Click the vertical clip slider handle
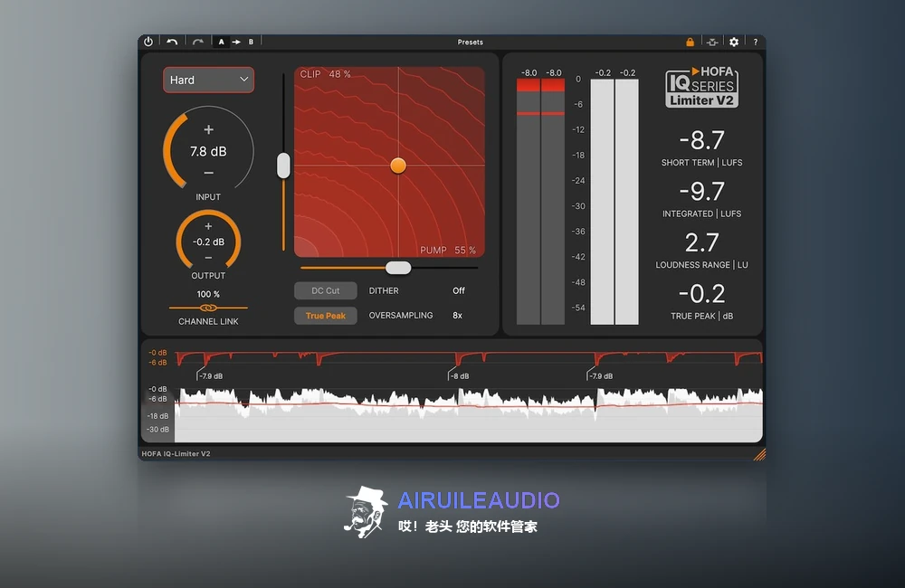 click(x=283, y=166)
